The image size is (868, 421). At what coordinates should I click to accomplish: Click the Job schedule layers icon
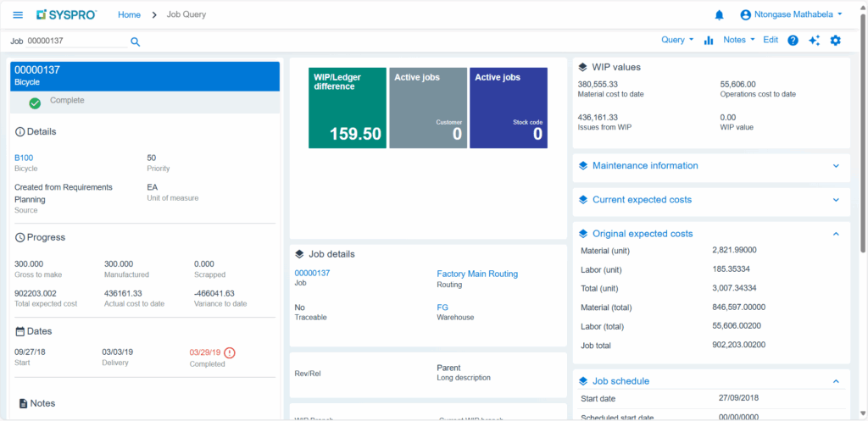point(583,381)
